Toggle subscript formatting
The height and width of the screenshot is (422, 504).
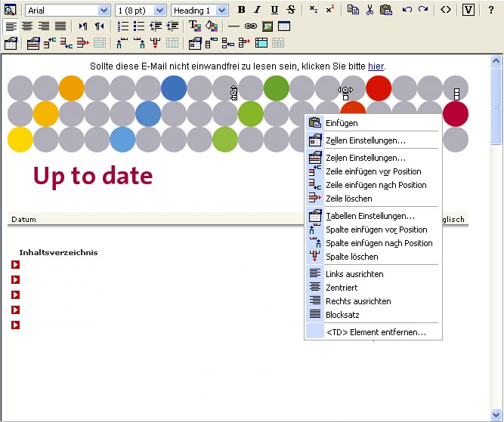314,9
